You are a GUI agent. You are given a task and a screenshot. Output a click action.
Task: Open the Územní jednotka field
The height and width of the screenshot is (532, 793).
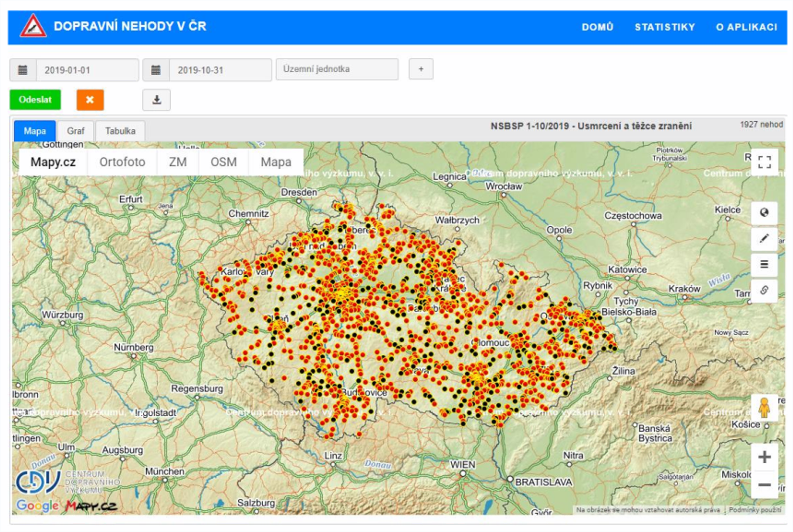coord(337,69)
